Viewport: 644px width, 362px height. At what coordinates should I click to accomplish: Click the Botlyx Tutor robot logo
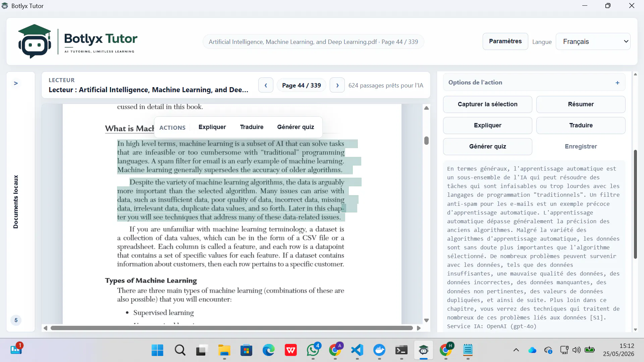click(35, 41)
